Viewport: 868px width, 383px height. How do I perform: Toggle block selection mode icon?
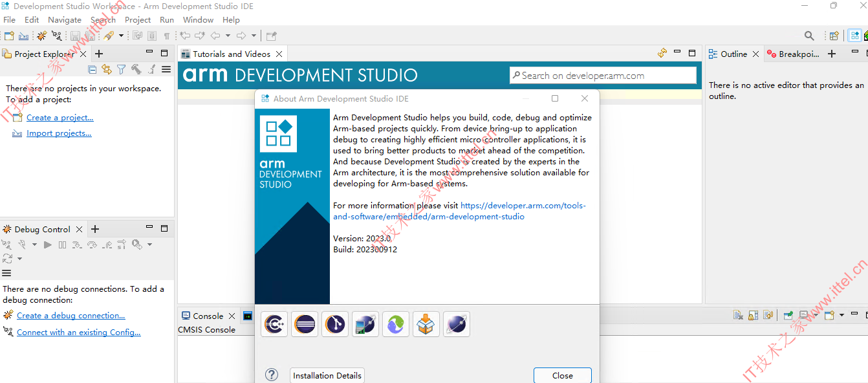pos(152,36)
